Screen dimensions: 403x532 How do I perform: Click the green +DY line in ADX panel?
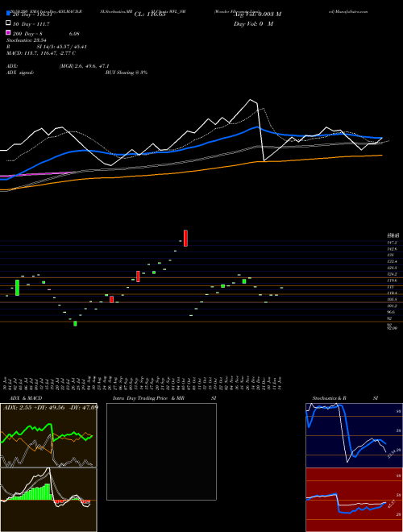click(x=47, y=434)
